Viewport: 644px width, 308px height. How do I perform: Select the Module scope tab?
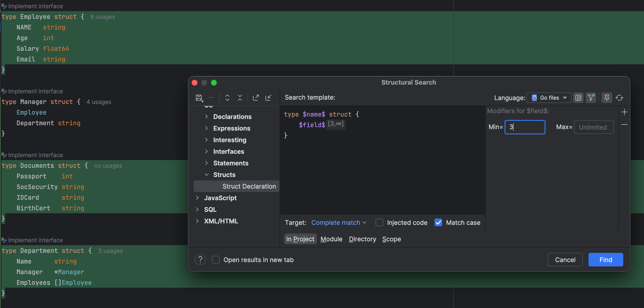click(x=331, y=239)
